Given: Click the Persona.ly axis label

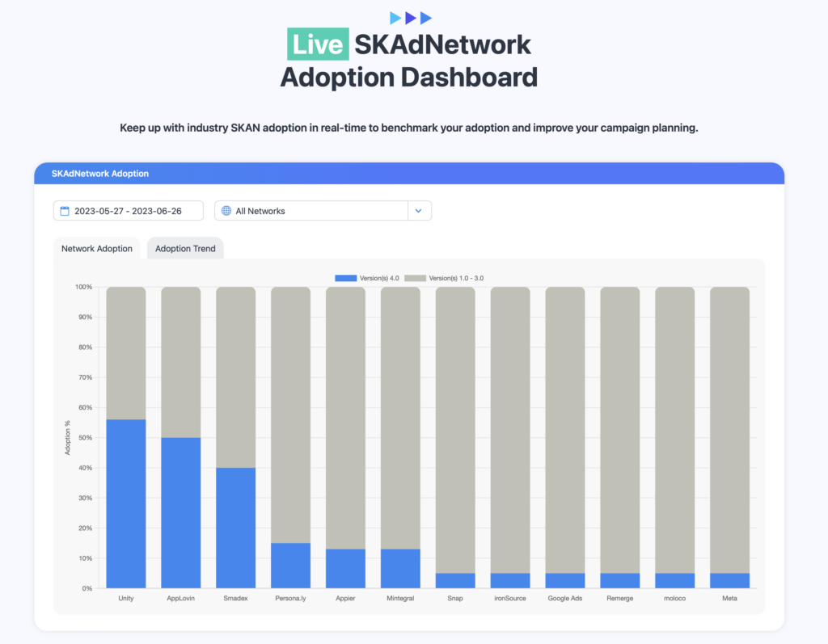Looking at the screenshot, I should (291, 598).
